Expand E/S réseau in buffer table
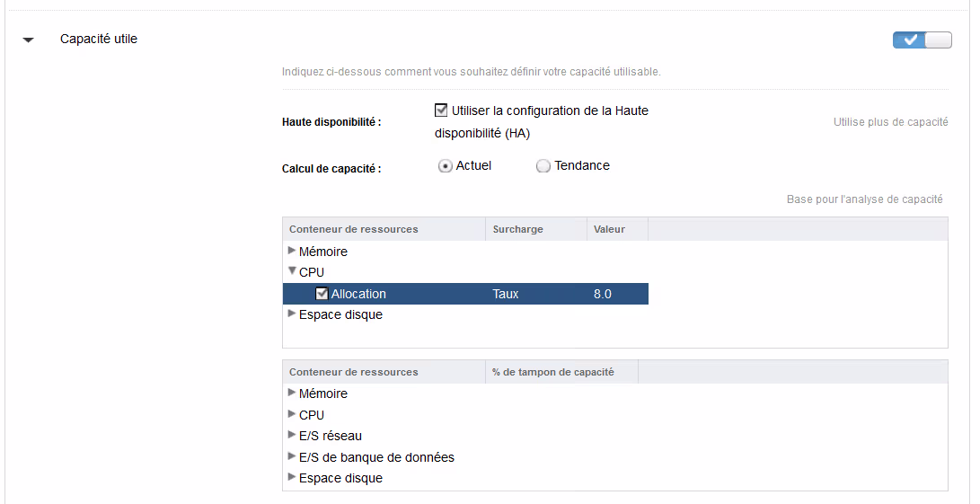Screen dimensions: 980x504 point(291,435)
